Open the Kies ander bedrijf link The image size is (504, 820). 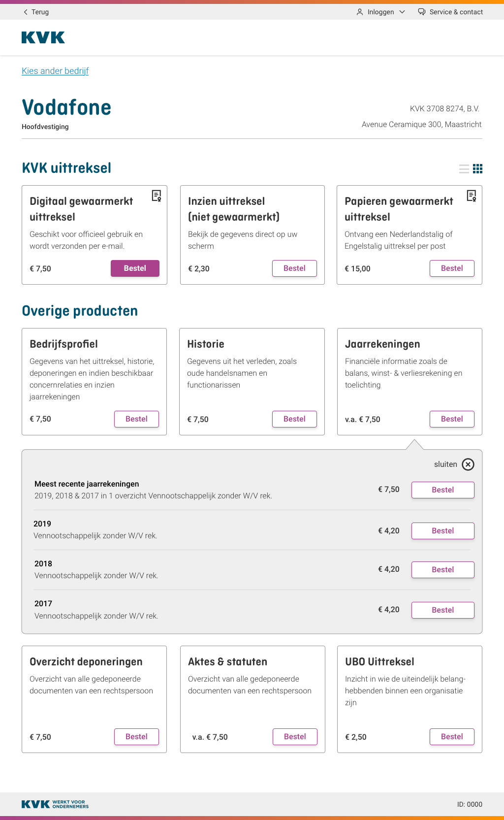click(55, 71)
